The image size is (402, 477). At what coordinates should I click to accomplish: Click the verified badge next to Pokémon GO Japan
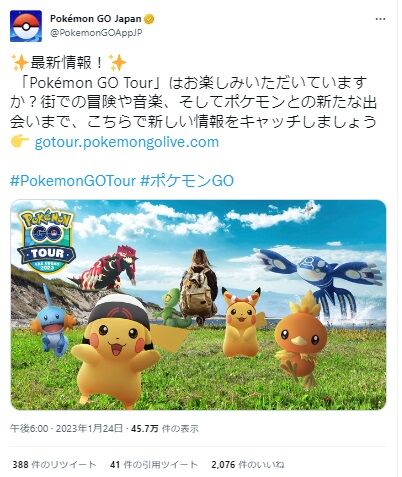(x=149, y=19)
